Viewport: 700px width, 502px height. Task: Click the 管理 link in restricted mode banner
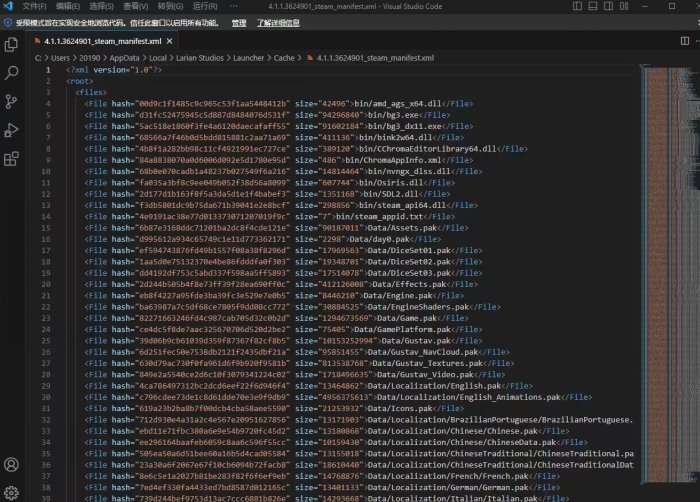pyautogui.click(x=238, y=22)
